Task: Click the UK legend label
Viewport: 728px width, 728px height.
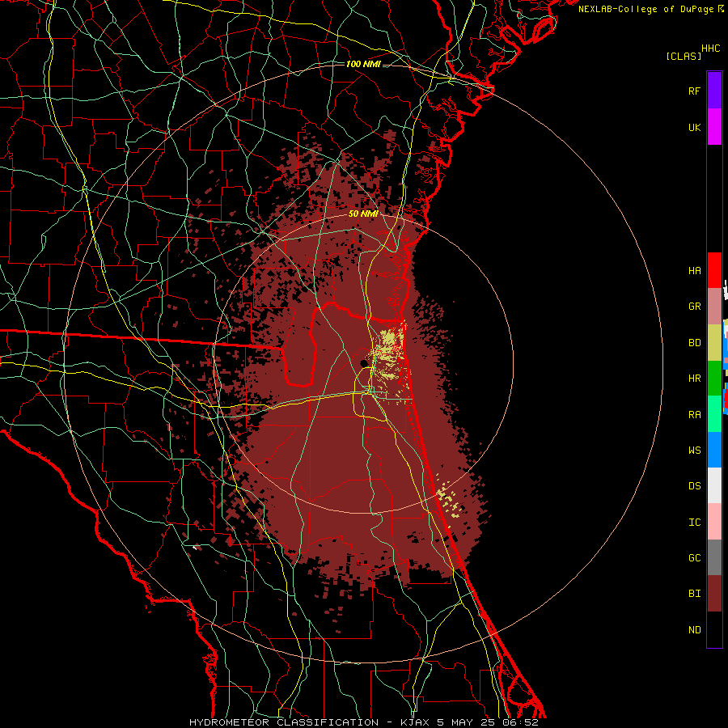Action: coord(694,127)
